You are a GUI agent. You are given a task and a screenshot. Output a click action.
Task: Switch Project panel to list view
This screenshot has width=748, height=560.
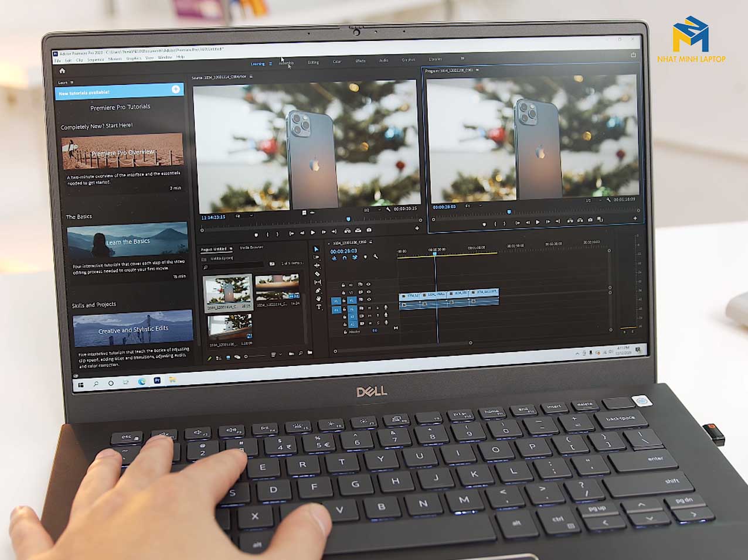pyautogui.click(x=219, y=357)
